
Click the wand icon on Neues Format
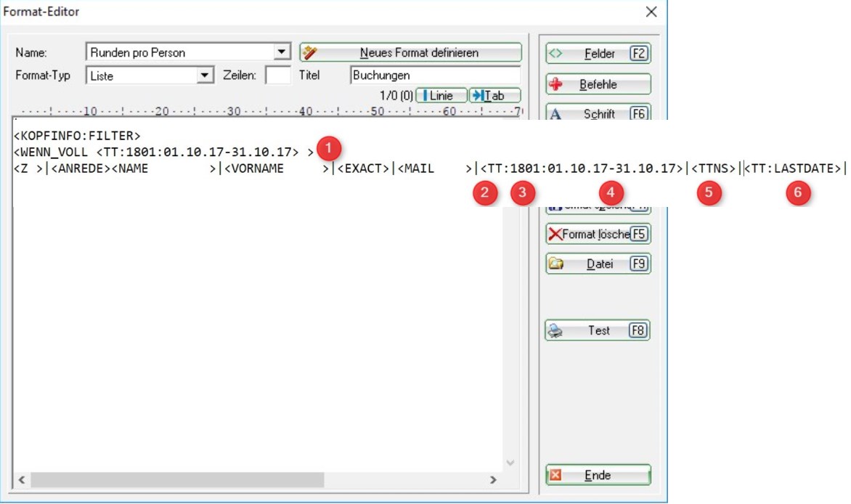(311, 53)
